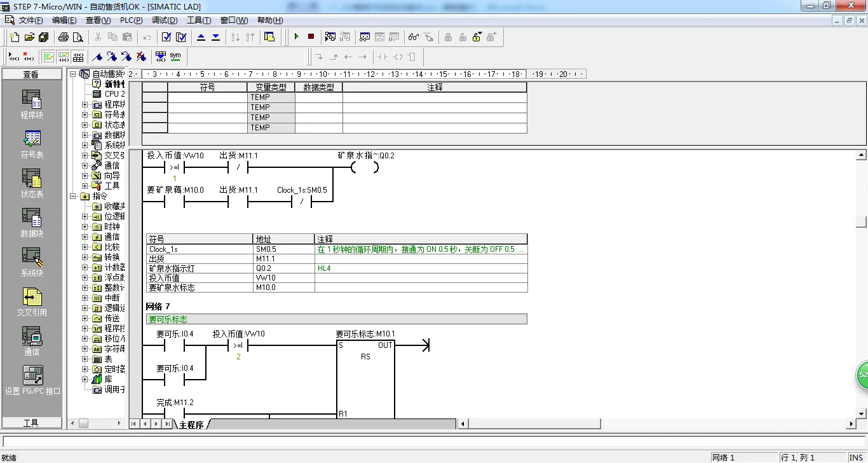Click the Clear All Bookmarks icon with red X
Screen dimensions: 868x463
click(141, 57)
